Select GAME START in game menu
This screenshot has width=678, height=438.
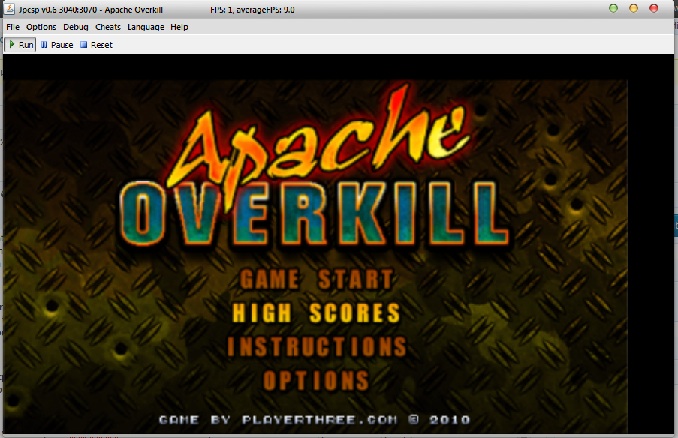click(317, 279)
